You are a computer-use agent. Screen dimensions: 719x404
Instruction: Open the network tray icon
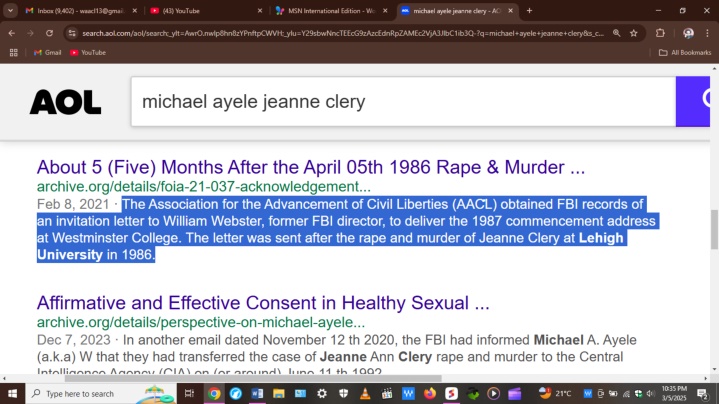click(625, 393)
